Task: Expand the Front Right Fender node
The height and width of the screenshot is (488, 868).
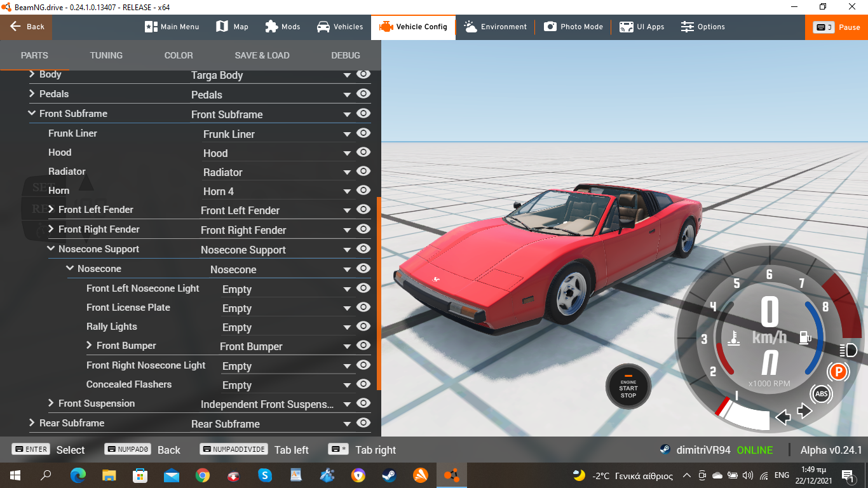Action: tap(51, 229)
